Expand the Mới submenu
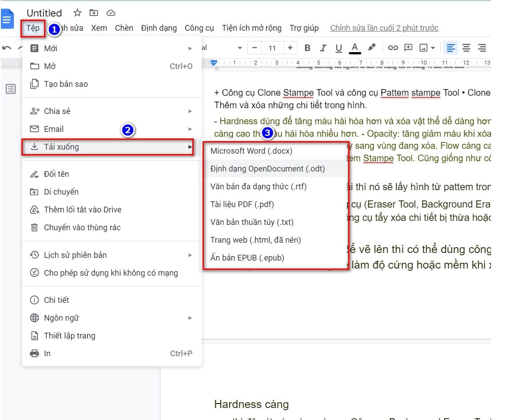 pyautogui.click(x=112, y=49)
